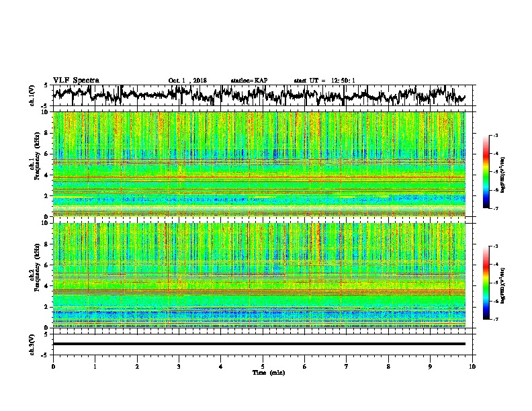Click the ch.2 spectrogram panel
This screenshot has height=411, width=532.
coord(259,275)
